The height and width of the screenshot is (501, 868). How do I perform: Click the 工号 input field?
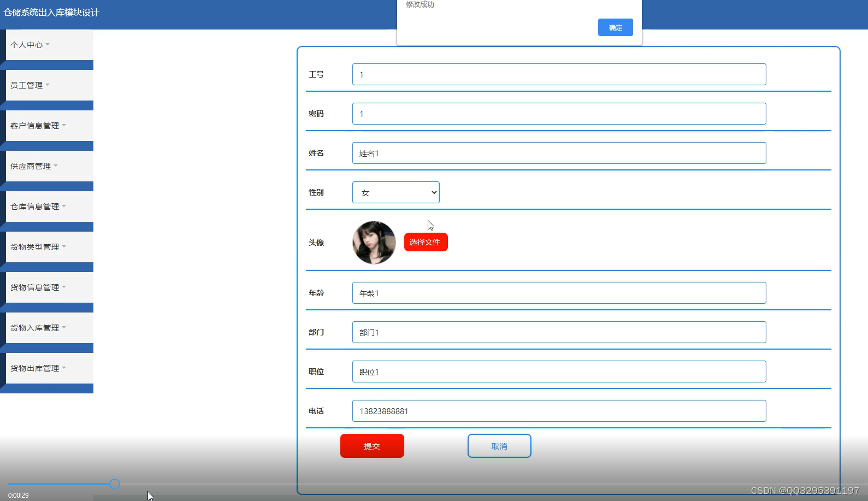click(559, 74)
